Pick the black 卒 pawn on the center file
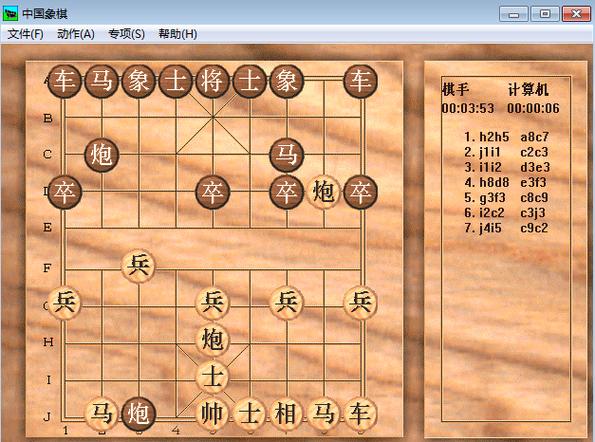 (212, 192)
